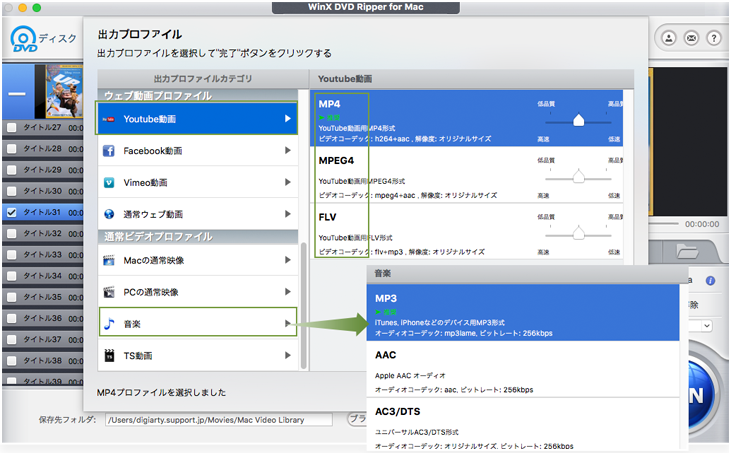Check the タイトル34 checkbox

pyautogui.click(x=12, y=276)
